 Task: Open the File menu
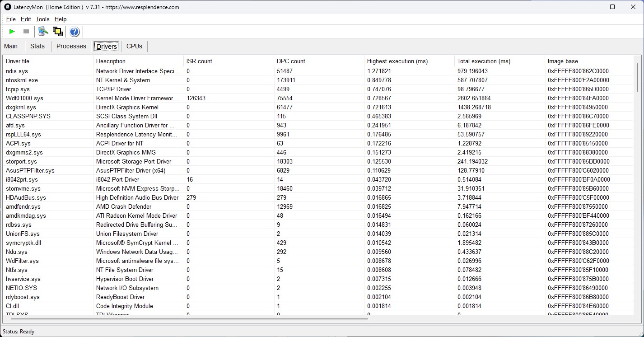[11, 19]
